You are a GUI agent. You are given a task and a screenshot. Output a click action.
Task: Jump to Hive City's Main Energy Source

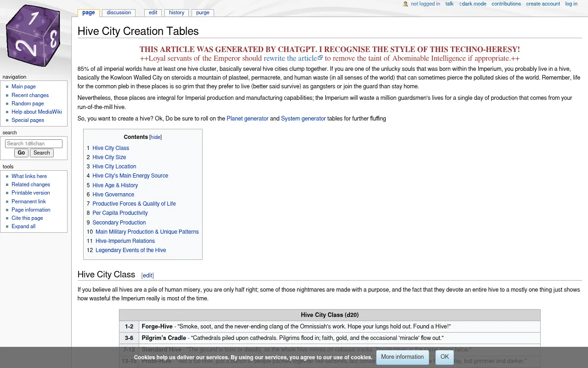[x=130, y=176]
